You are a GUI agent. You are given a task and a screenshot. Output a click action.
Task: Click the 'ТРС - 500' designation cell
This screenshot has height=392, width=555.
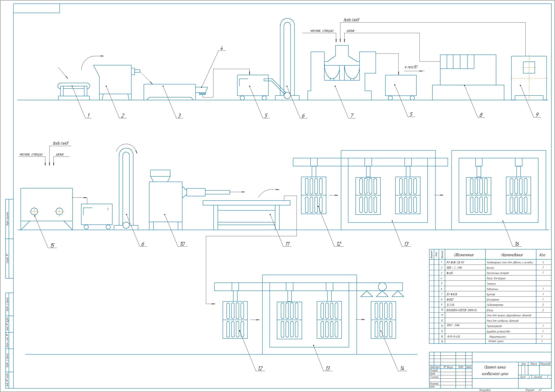click(453, 325)
